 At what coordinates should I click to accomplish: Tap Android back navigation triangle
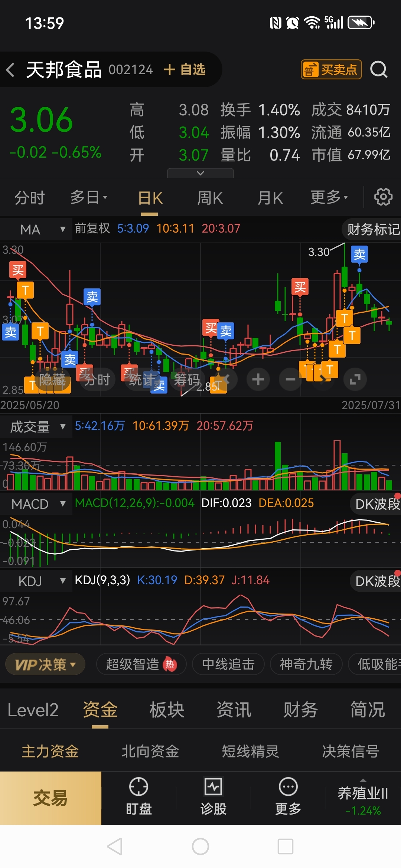coord(115,846)
